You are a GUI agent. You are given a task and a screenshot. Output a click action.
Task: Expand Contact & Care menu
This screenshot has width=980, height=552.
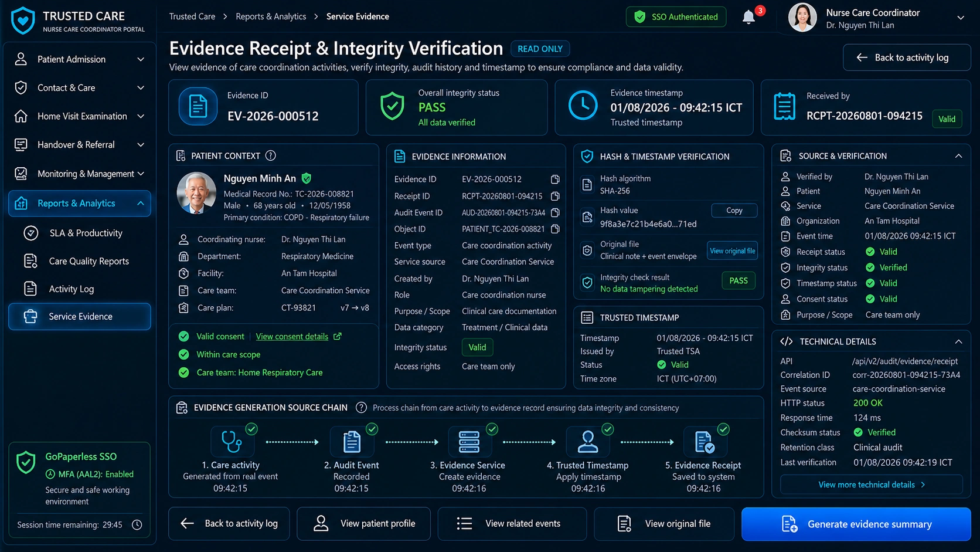[x=141, y=88]
